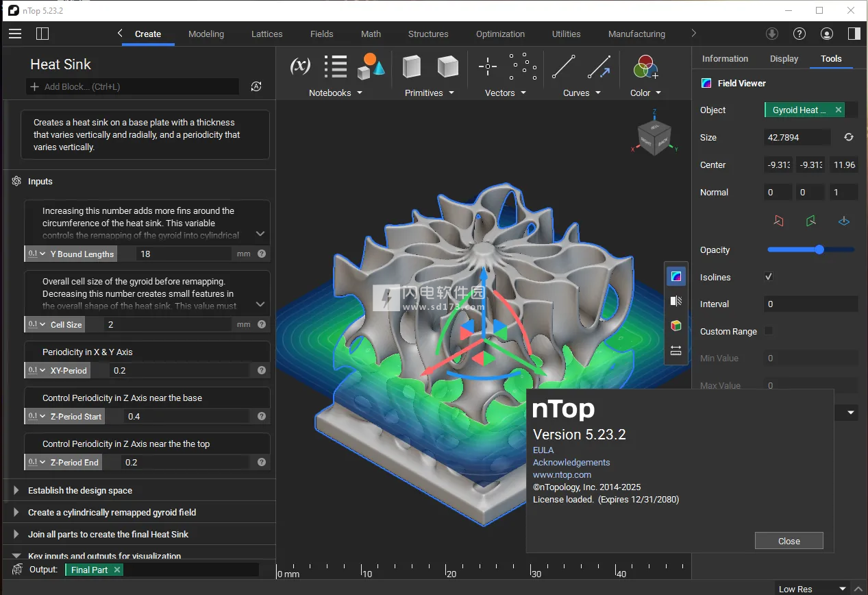Click the measure tool viewport icon

pos(676,350)
